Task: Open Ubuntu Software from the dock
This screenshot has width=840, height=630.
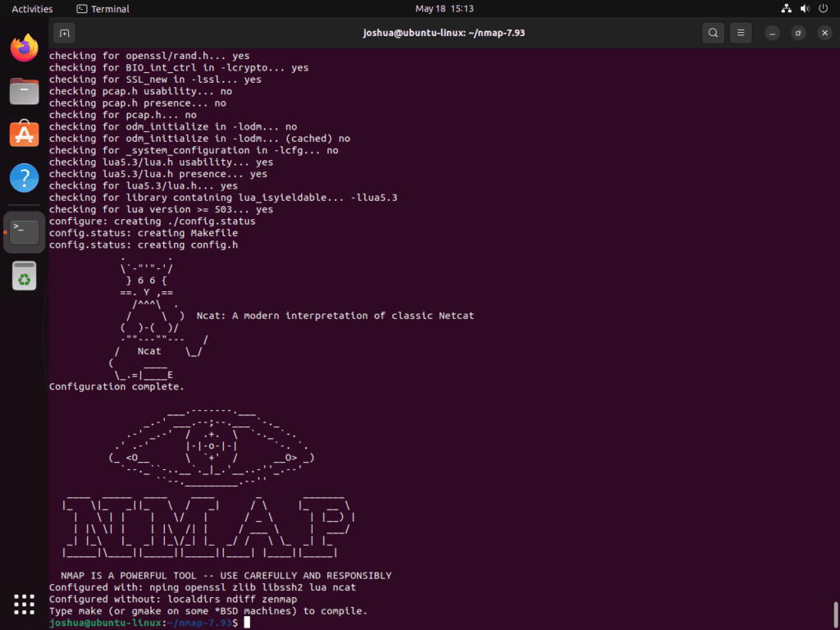Action: pos(25,134)
